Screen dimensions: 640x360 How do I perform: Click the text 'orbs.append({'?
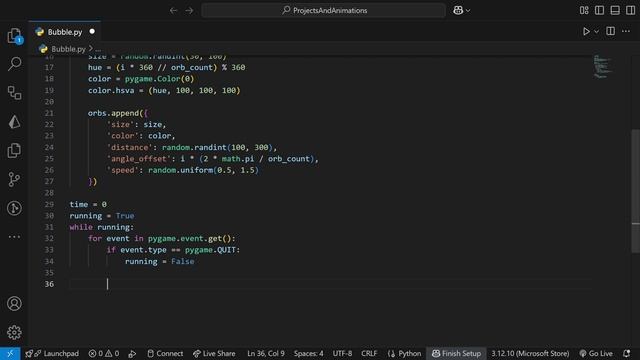coord(118,113)
